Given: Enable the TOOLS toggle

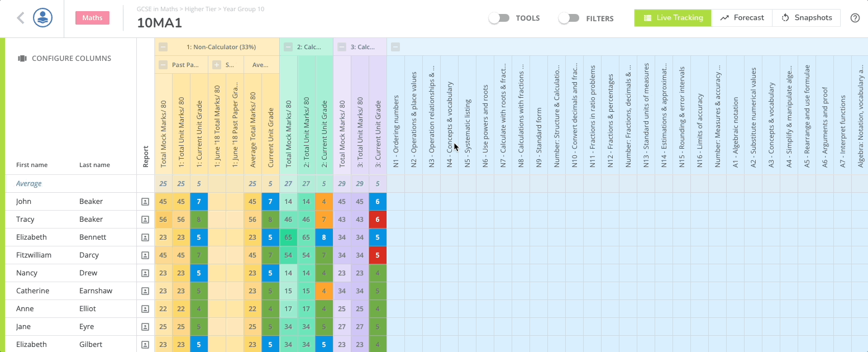Looking at the screenshot, I should click(499, 17).
